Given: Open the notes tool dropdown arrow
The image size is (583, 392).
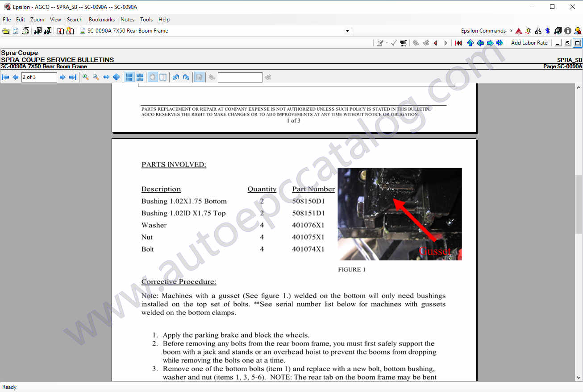Looking at the screenshot, I should coord(387,43).
